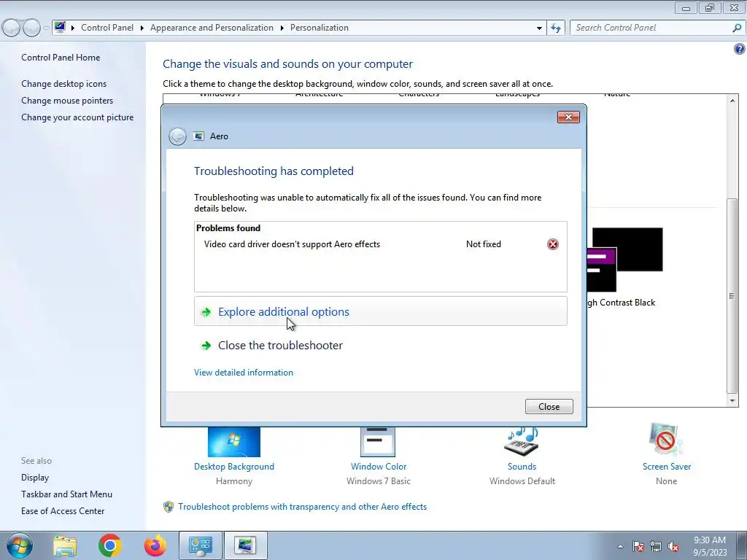Select the High Contrast Black theme thumbnail
Image resolution: width=747 pixels, height=560 pixels.
pos(624,260)
